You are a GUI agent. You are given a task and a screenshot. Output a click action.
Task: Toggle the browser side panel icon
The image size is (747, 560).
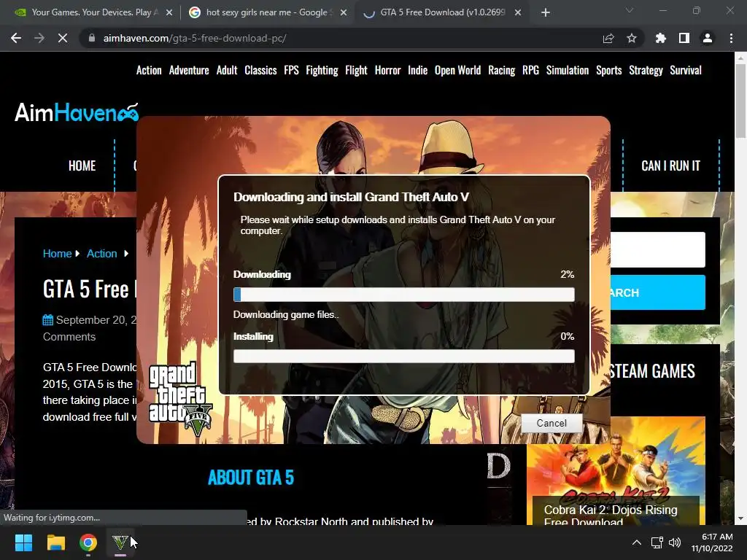pyautogui.click(x=684, y=38)
